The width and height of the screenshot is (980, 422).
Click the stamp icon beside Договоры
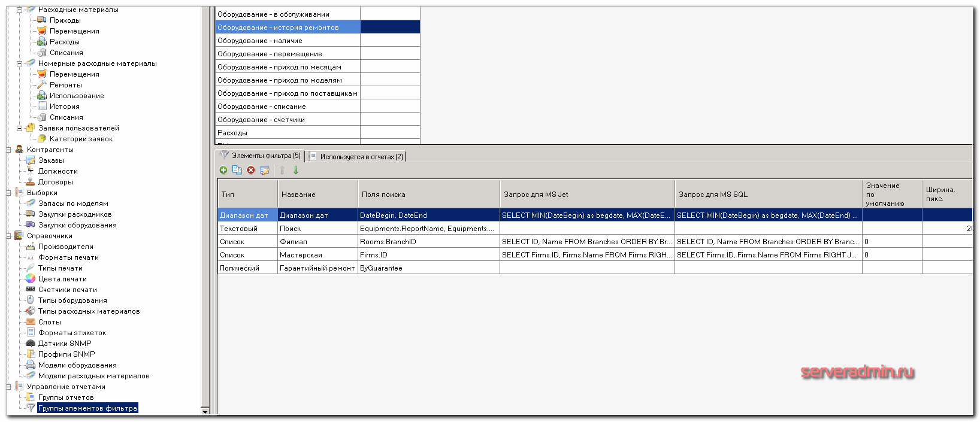[31, 181]
